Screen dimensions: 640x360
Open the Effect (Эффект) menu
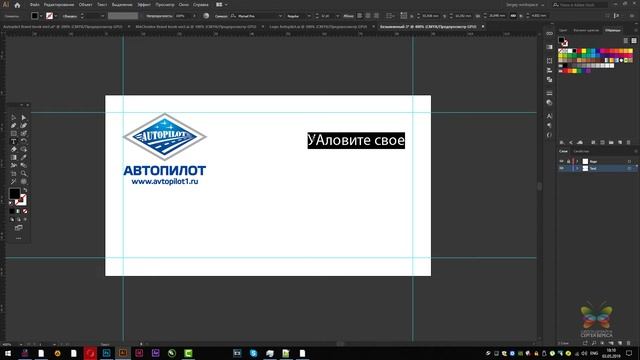pyautogui.click(x=144, y=4)
